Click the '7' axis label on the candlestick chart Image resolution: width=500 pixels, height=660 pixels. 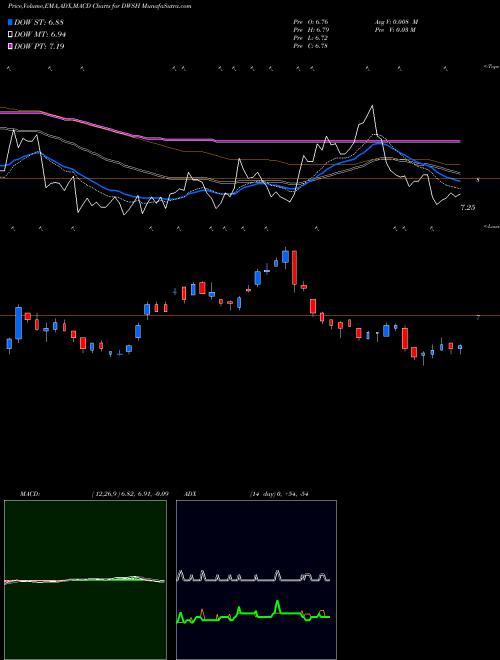coord(478,318)
